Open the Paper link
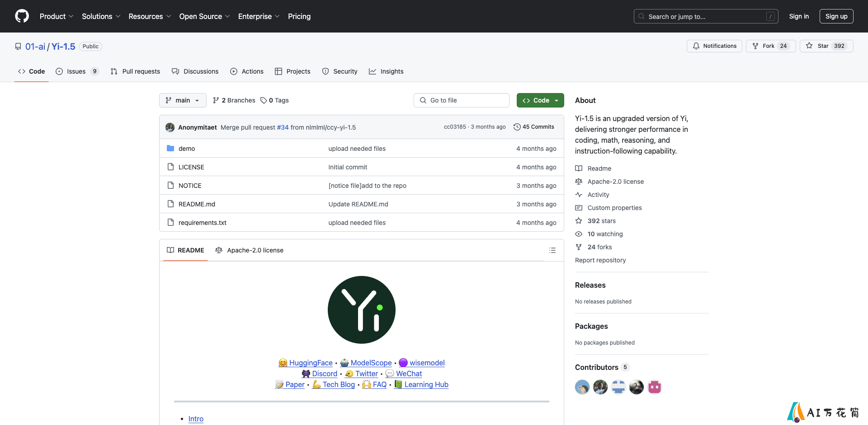Image resolution: width=868 pixels, height=425 pixels. pyautogui.click(x=290, y=384)
